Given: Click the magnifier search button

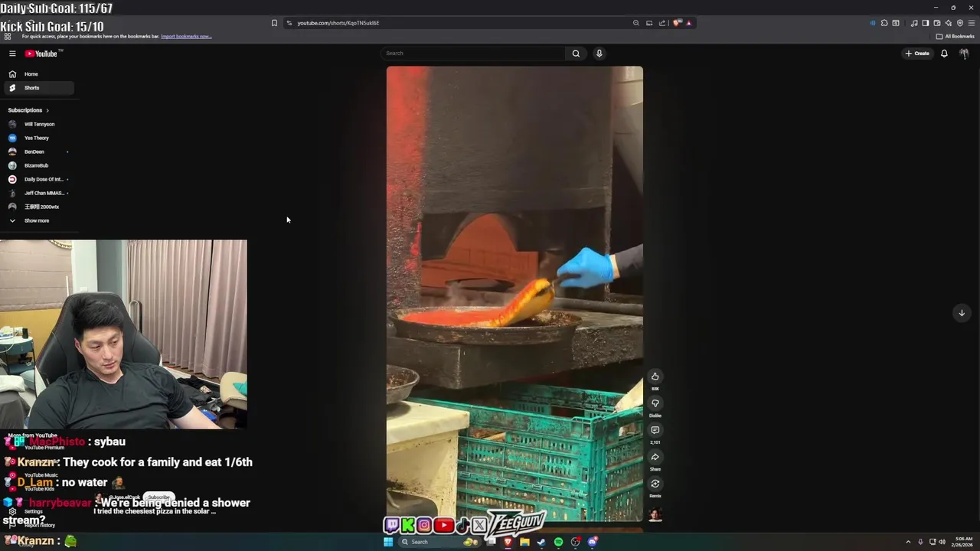Looking at the screenshot, I should 576,54.
